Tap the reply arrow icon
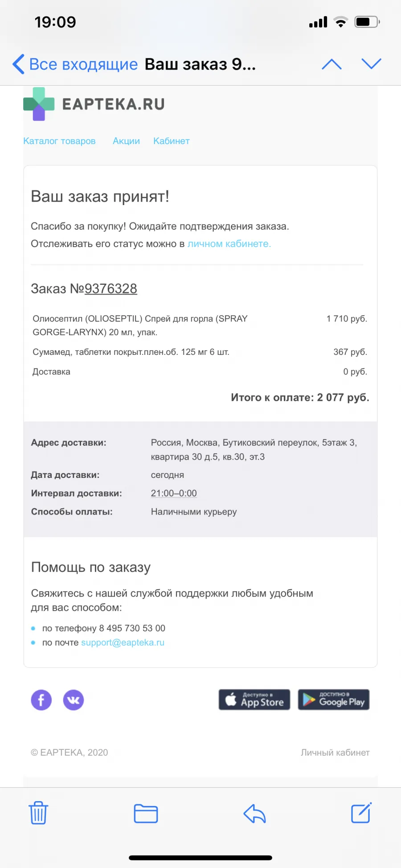 point(254,814)
